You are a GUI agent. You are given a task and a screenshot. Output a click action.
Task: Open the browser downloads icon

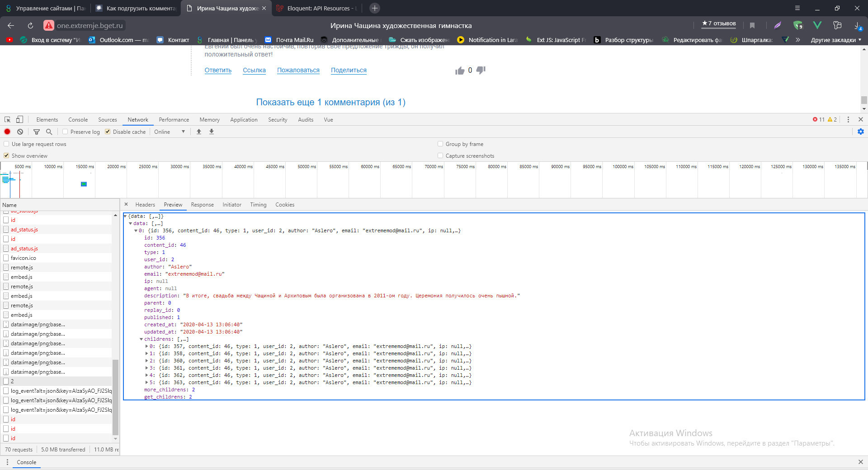tap(857, 26)
